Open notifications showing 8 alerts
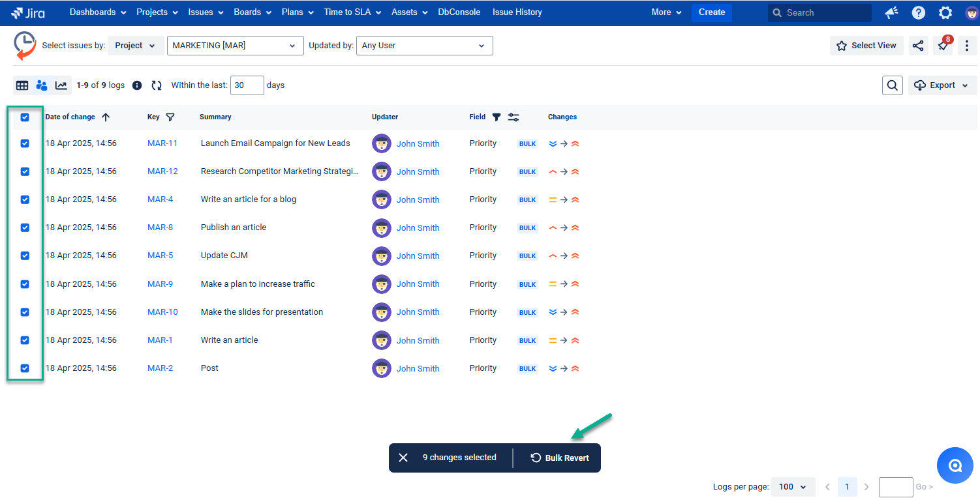This screenshot has height=498, width=980. pos(943,46)
